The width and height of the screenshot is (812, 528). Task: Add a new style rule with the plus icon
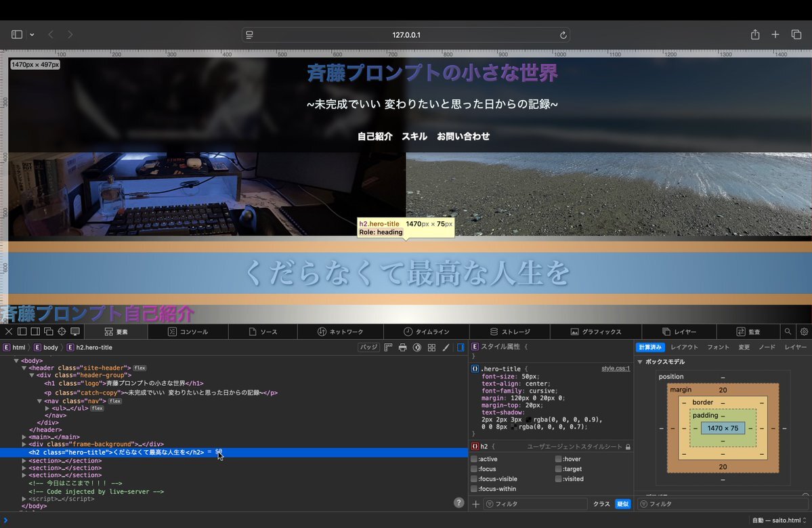476,504
